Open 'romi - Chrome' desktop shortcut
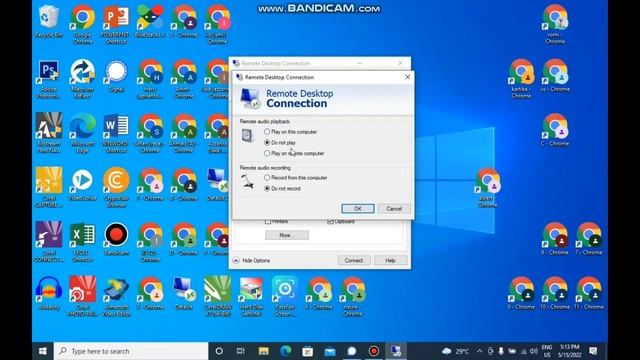The image size is (640, 360). 555,24
